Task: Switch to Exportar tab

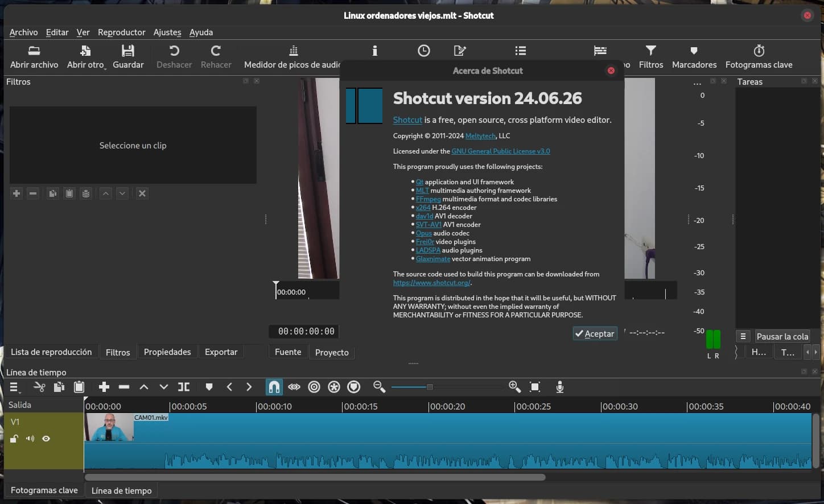Action: click(221, 352)
